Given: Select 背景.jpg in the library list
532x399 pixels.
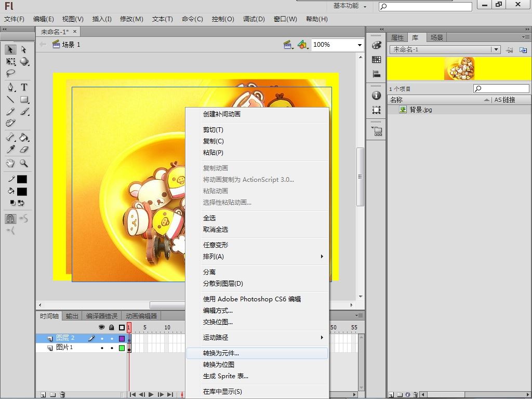Looking at the screenshot, I should [420, 110].
